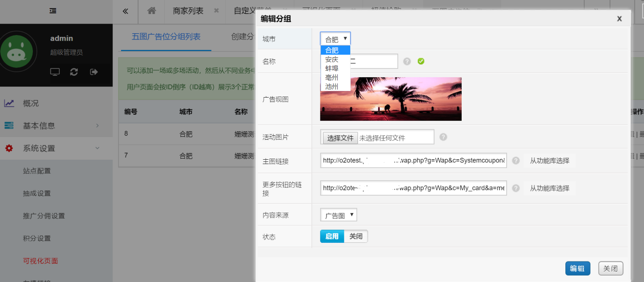Click the admin pig avatar
This screenshot has width=644, height=282.
pos(17,52)
